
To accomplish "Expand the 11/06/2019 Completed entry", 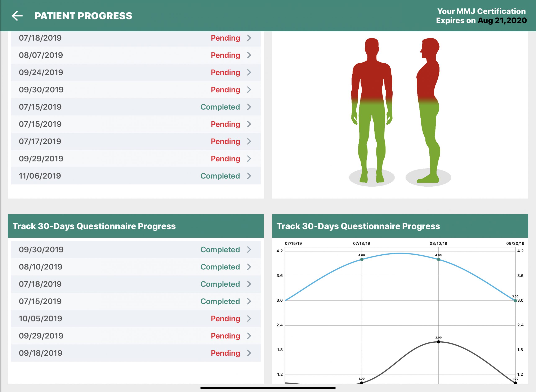I will click(220, 176).
